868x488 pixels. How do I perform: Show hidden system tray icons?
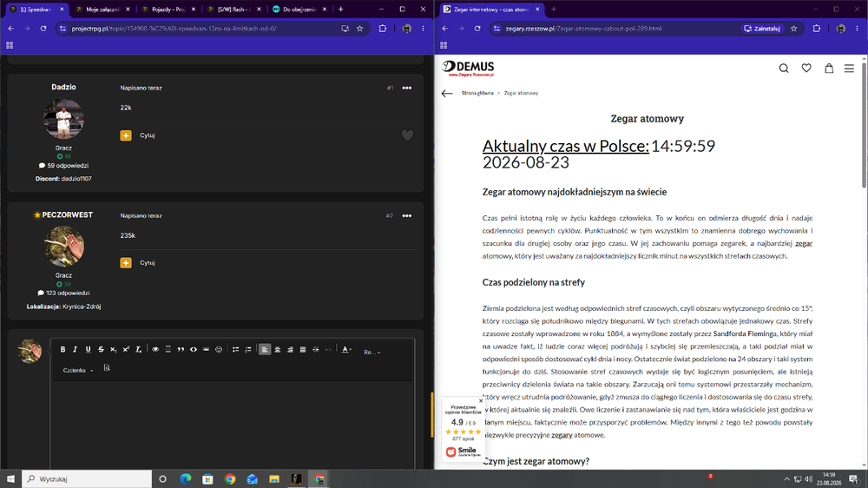click(786, 478)
